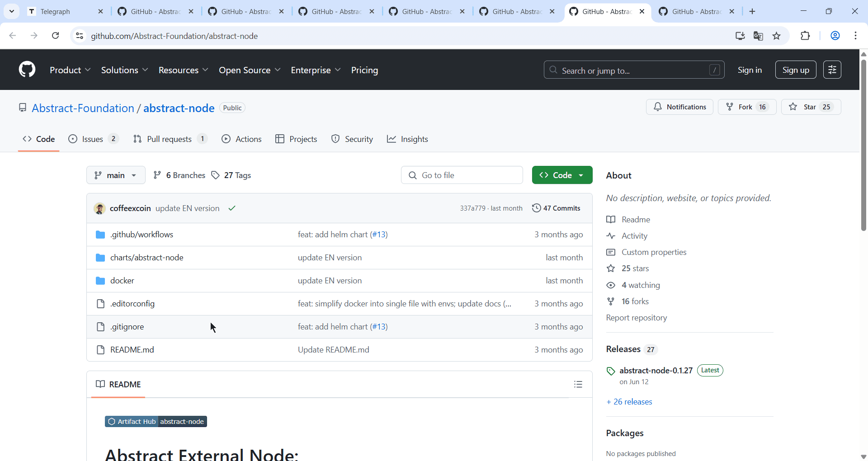Open the tab search dropdown arrow
Viewport: 868px width, 461px height.
(12, 11)
